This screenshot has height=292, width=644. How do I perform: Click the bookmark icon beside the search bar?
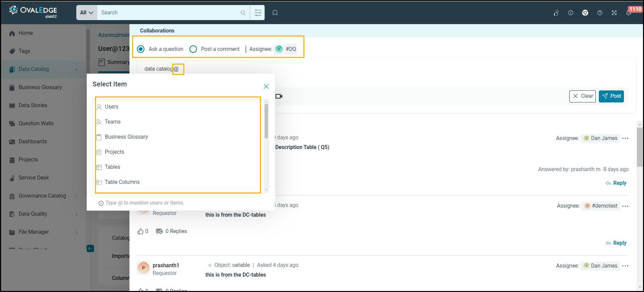coord(275,13)
